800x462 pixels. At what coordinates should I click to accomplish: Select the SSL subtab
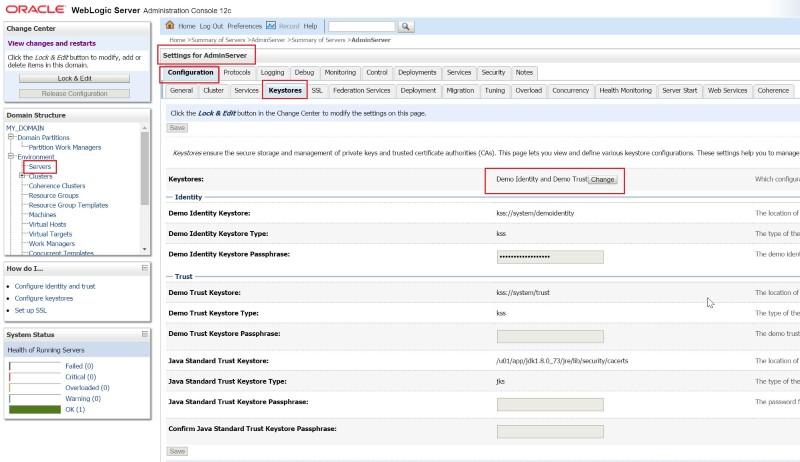click(x=317, y=91)
